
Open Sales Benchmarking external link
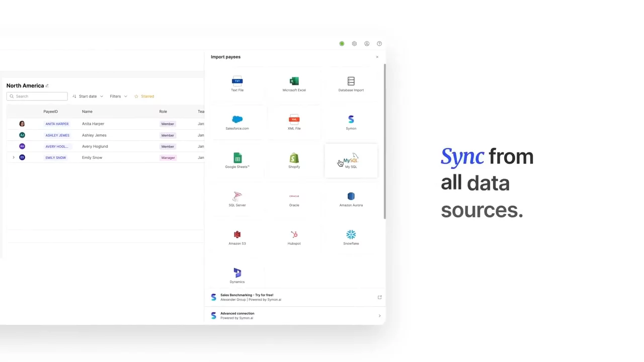379,298
